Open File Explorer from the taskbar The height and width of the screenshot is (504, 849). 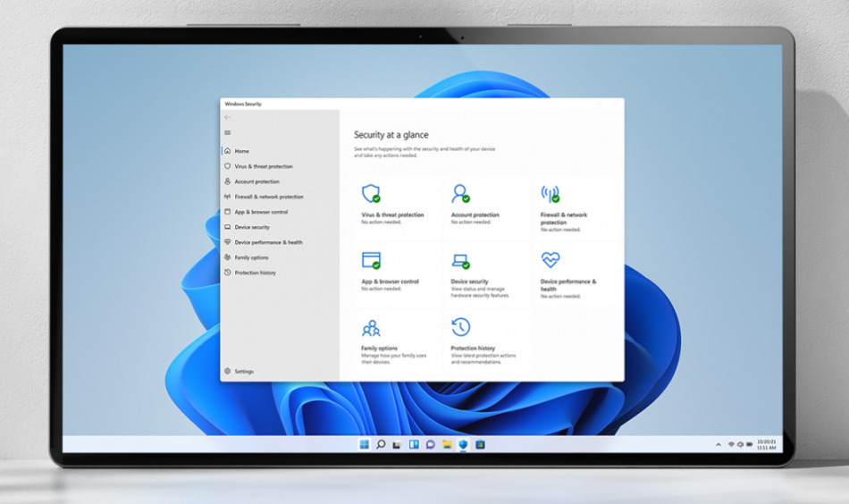446,444
